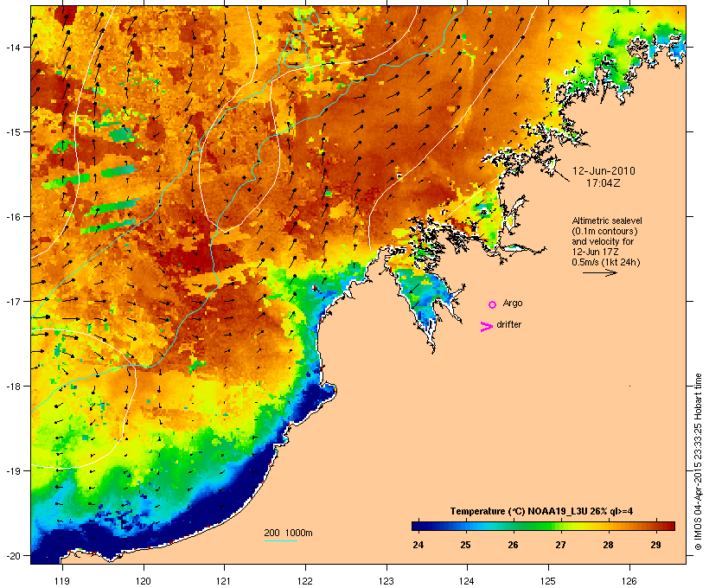
Task: Click the velocity scale arrow under 0.5m/s
Action: pos(599,272)
